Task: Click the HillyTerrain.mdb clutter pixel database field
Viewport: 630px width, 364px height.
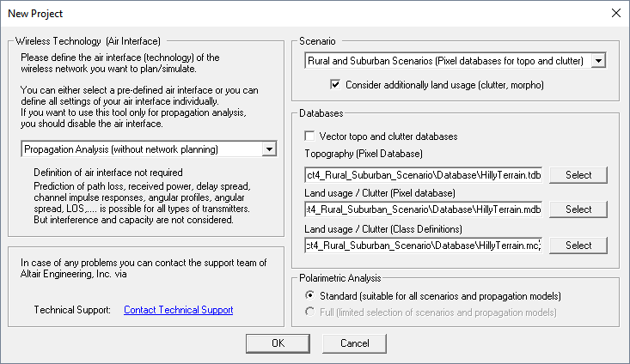Action: tap(424, 209)
